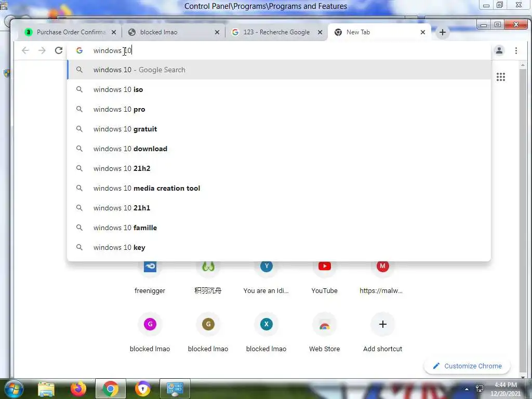This screenshot has height=399, width=532.
Task: Close the first blocked lmao tab
Action: point(217,32)
